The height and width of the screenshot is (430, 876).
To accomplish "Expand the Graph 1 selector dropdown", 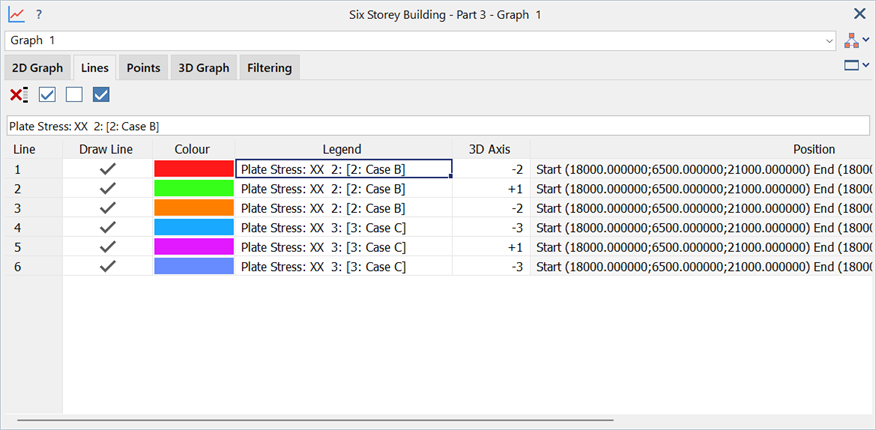I will (829, 41).
